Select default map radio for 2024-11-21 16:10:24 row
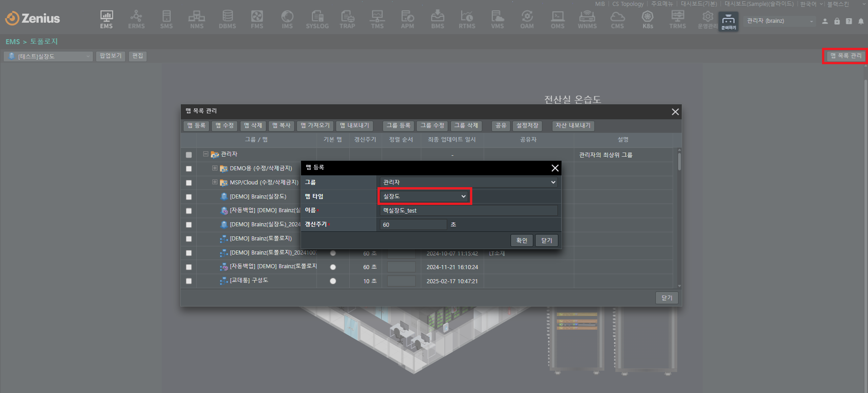The width and height of the screenshot is (868, 393). pyautogui.click(x=333, y=267)
